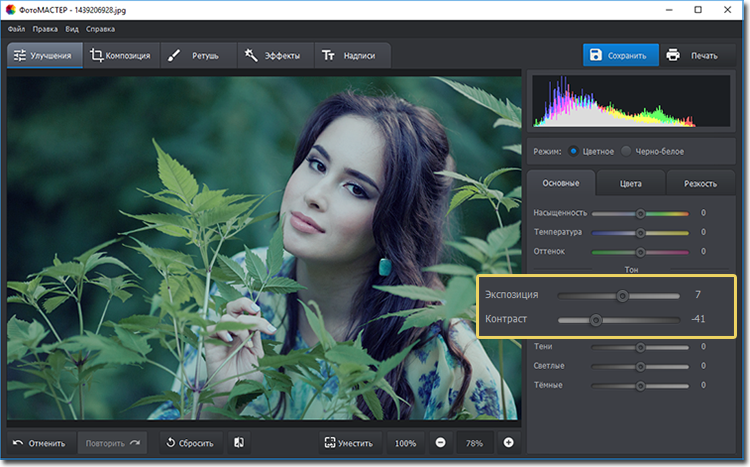Click the Отменить undo arrow button

[39, 443]
